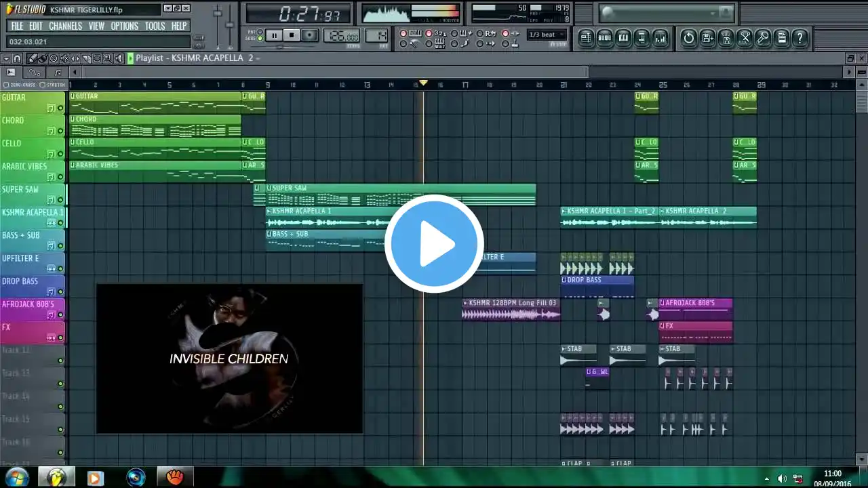This screenshot has width=868, height=488.
Task: Stop playback with the stop button
Action: 292,35
